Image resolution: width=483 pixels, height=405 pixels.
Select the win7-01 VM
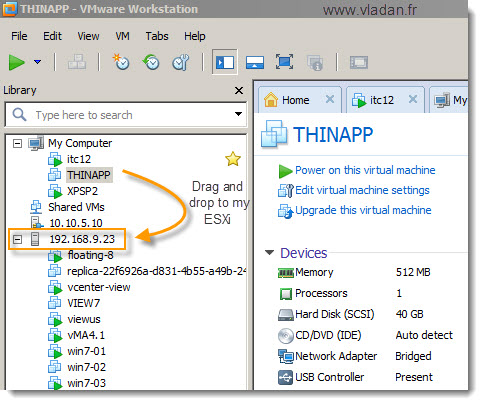tap(86, 351)
